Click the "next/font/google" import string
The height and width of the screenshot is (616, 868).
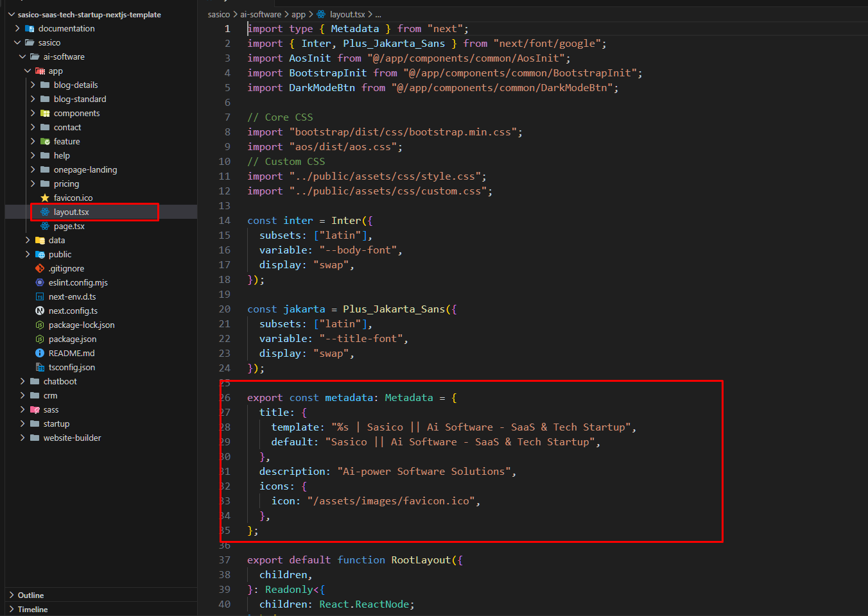tap(547, 44)
